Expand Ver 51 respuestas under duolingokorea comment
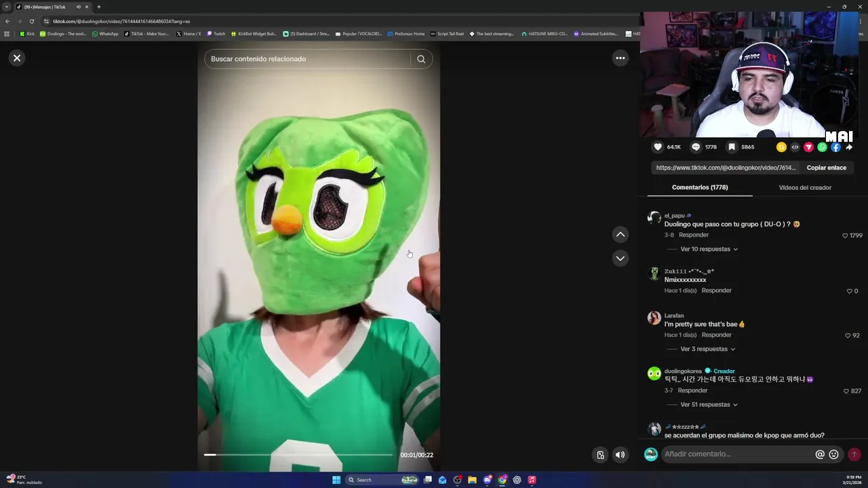Viewport: 868px width, 488px height. click(709, 405)
